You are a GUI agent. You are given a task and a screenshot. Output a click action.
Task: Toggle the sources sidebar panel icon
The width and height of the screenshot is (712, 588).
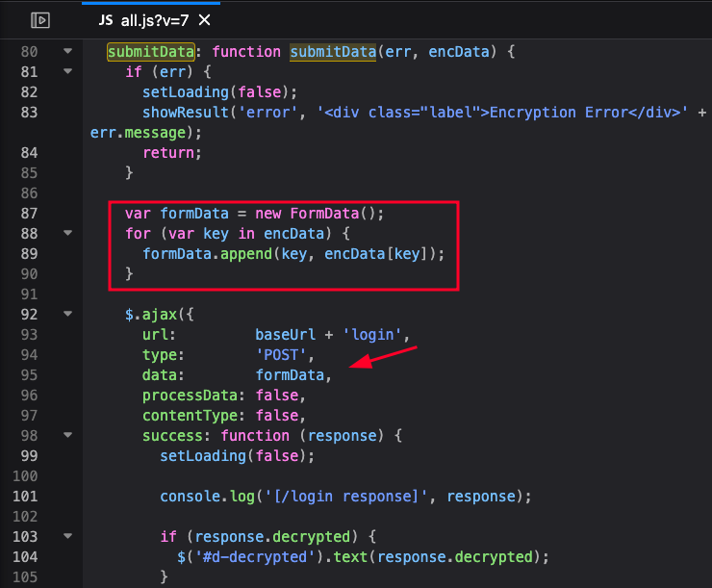pyautogui.click(x=39, y=19)
